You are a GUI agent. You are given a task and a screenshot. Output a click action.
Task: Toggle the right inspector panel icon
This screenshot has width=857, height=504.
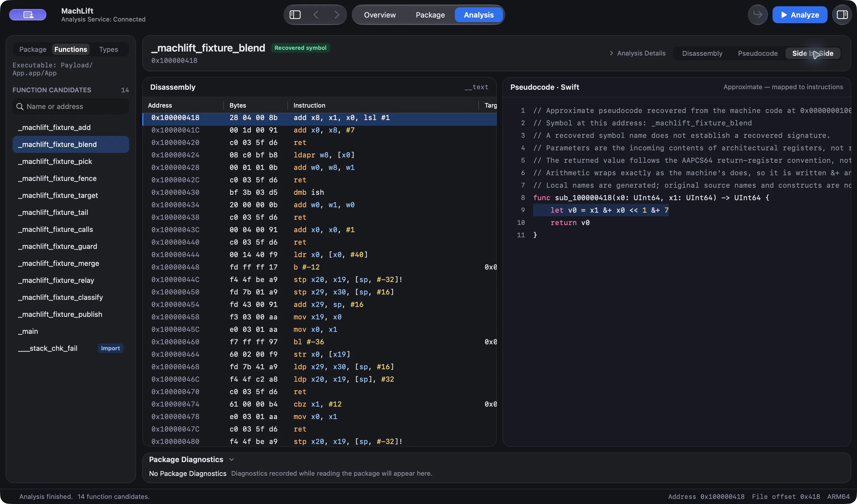point(842,15)
